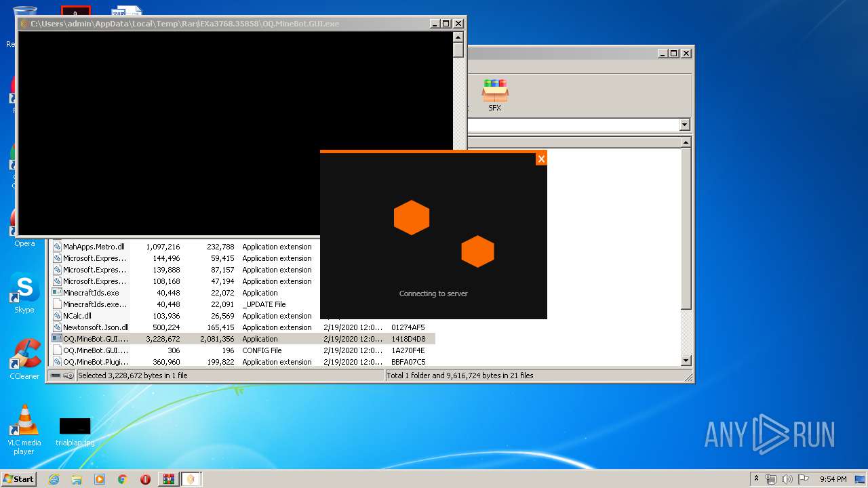Click the SFX icon in WinRAR toolbar
This screenshot has height=488, width=868.
(x=495, y=95)
